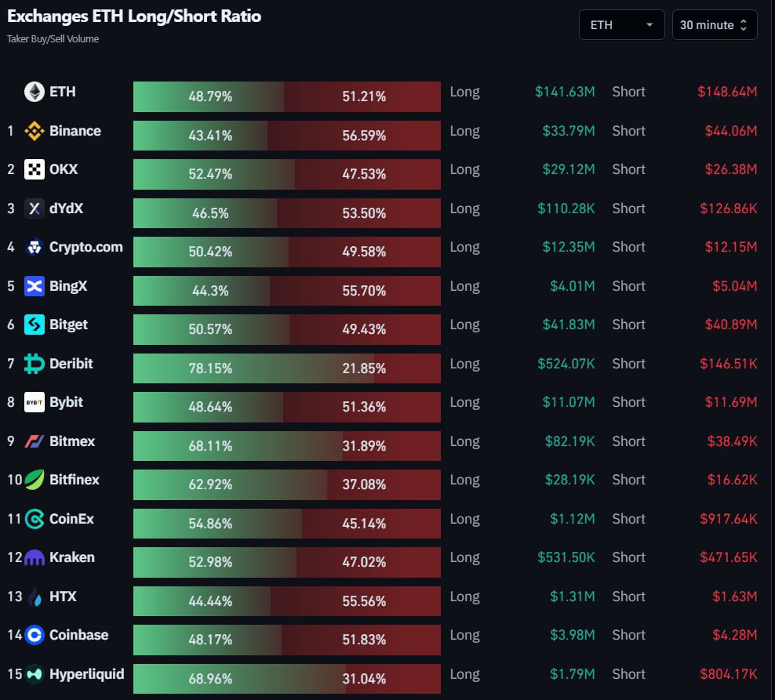Viewport: 775px width, 700px height.
Task: Open the Kraken exchange name link
Action: click(x=71, y=557)
